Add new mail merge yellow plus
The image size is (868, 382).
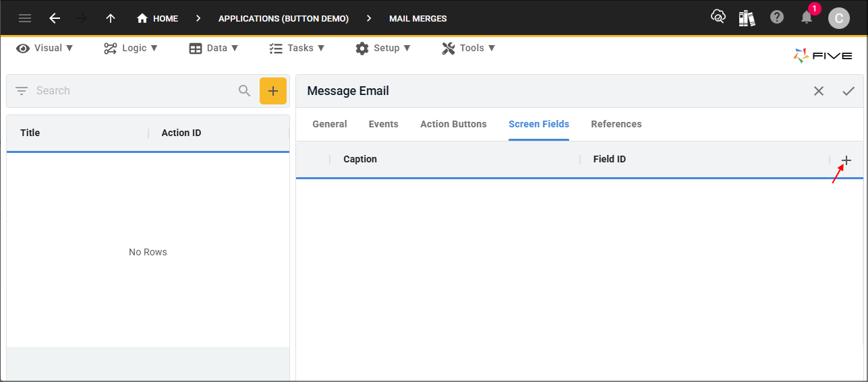[x=273, y=91]
